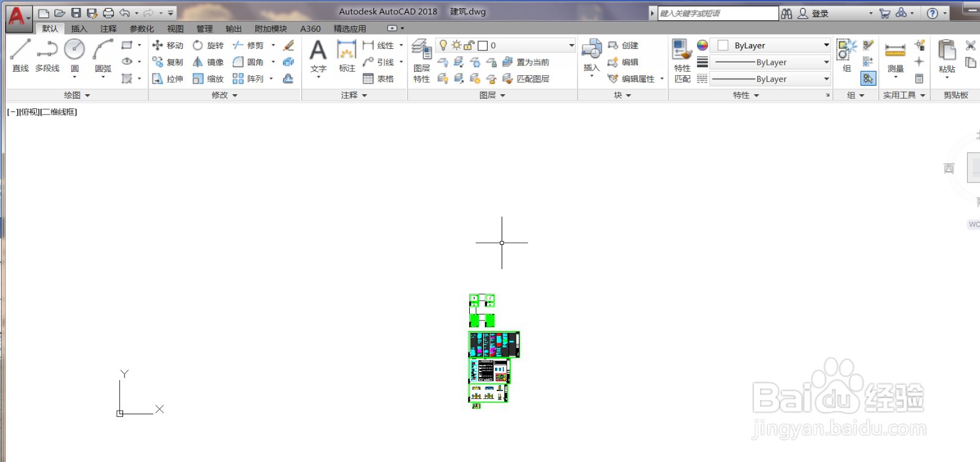This screenshot has width=980, height=462.
Task: Click the object color wheel icon
Action: [703, 45]
